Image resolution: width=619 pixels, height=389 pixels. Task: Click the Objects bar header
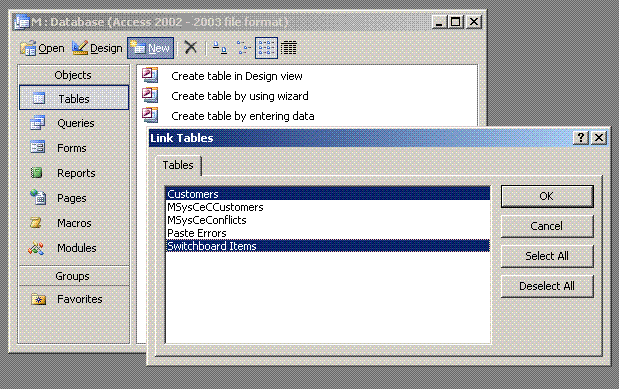coord(74,75)
